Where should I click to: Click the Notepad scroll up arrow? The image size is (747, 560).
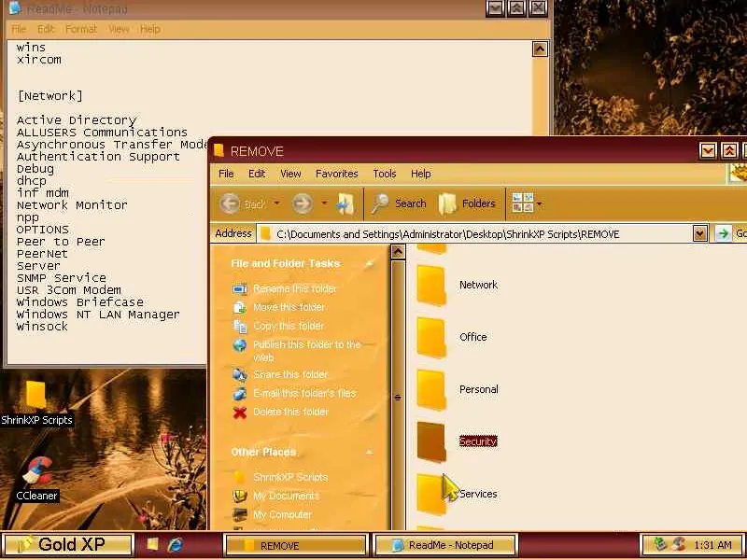pos(540,49)
